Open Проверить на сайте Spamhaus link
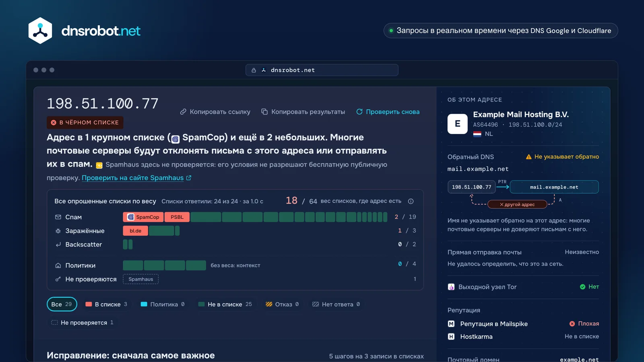This screenshot has width=644, height=362. tap(136, 178)
